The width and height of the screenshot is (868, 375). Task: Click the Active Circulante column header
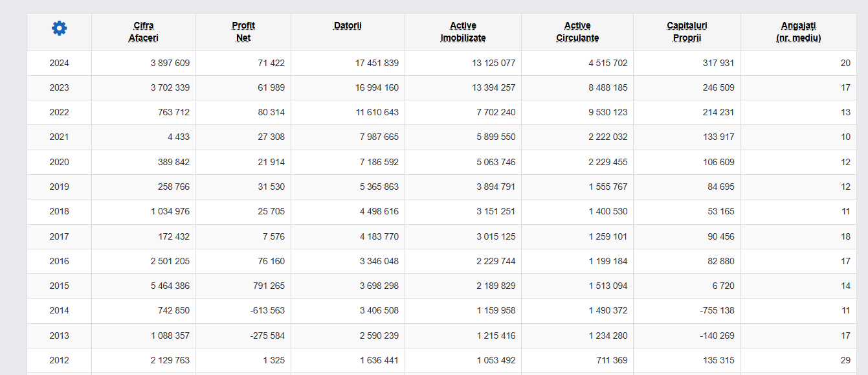pos(577,32)
